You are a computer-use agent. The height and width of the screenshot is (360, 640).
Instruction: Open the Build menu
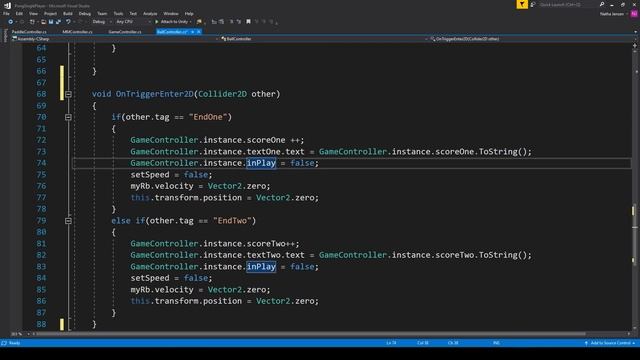(x=68, y=13)
